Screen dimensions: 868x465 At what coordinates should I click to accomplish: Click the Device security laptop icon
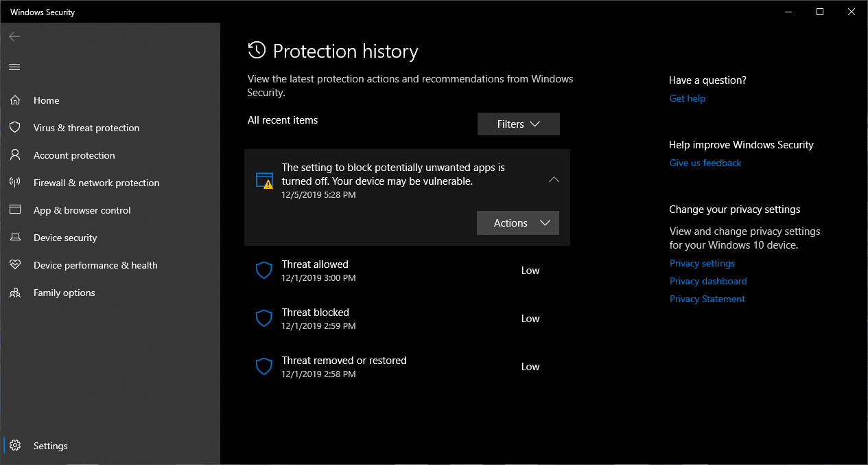[14, 238]
